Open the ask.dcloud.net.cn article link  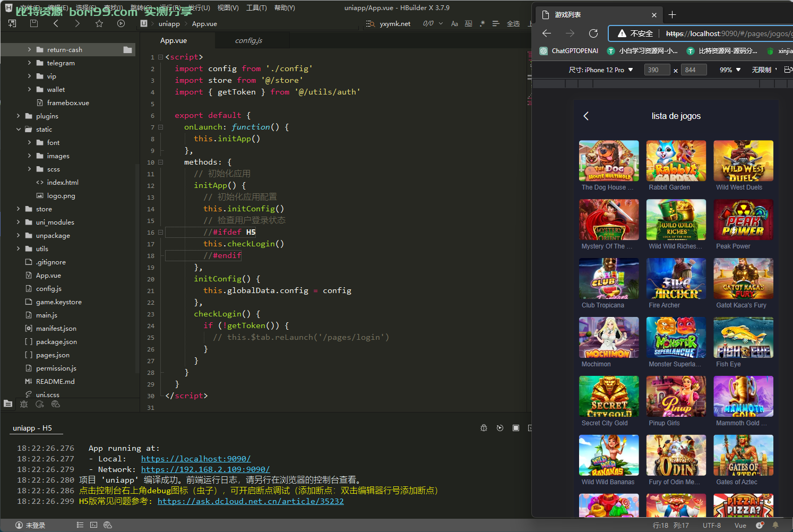pyautogui.click(x=251, y=501)
